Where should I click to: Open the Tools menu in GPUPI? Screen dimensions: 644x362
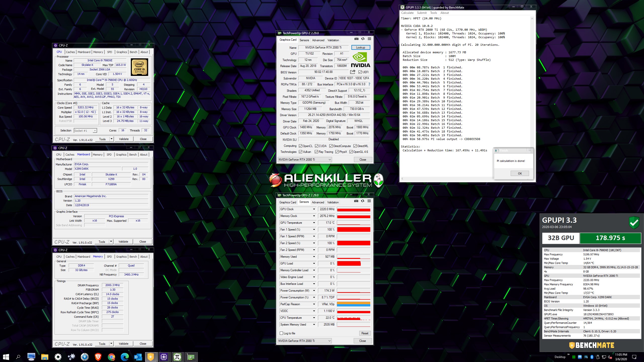[433, 13]
